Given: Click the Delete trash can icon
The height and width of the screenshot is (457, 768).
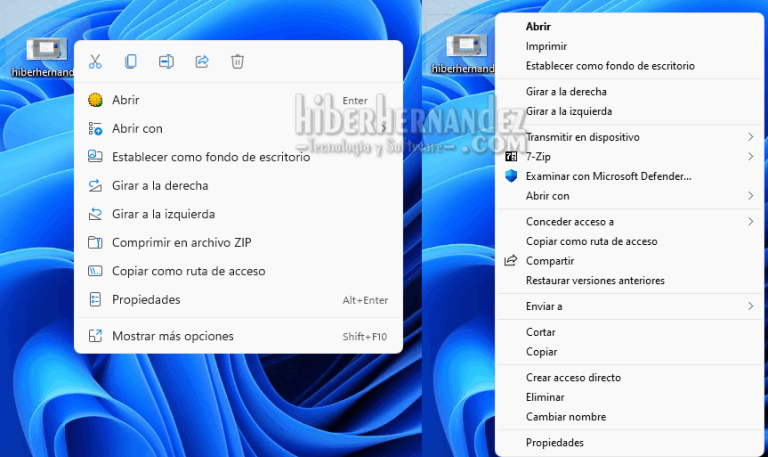Looking at the screenshot, I should (x=237, y=62).
